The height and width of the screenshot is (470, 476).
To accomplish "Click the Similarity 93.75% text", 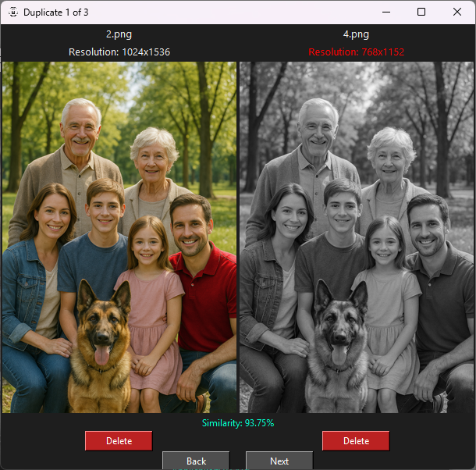I will coord(237,422).
